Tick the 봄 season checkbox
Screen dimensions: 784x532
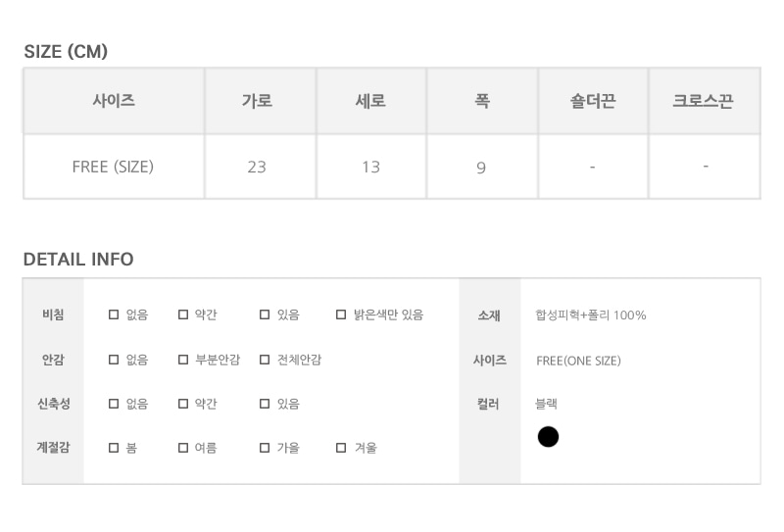coord(114,448)
